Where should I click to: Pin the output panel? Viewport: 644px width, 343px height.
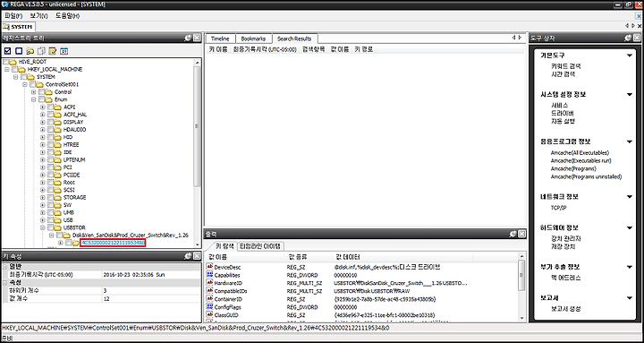[513, 234]
